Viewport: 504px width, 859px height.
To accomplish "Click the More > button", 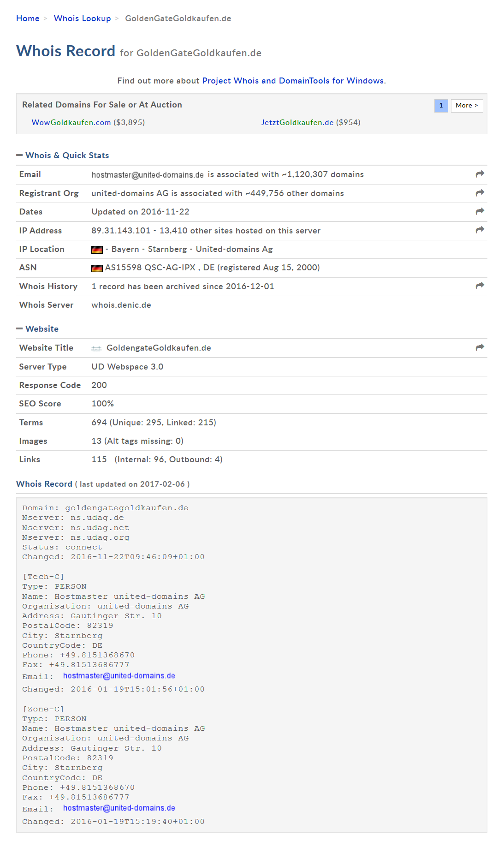I will pyautogui.click(x=467, y=106).
